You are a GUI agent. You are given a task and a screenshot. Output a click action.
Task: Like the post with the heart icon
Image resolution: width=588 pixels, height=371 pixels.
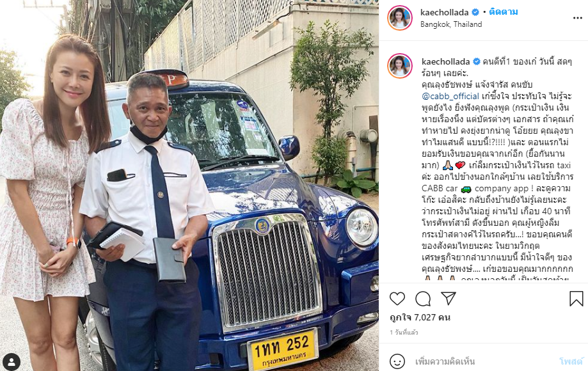tap(397, 299)
